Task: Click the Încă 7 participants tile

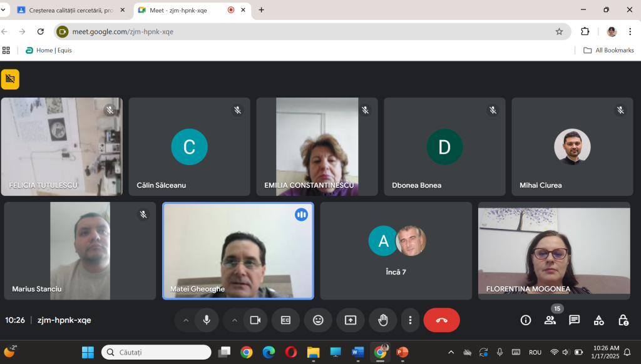Action: pos(396,250)
